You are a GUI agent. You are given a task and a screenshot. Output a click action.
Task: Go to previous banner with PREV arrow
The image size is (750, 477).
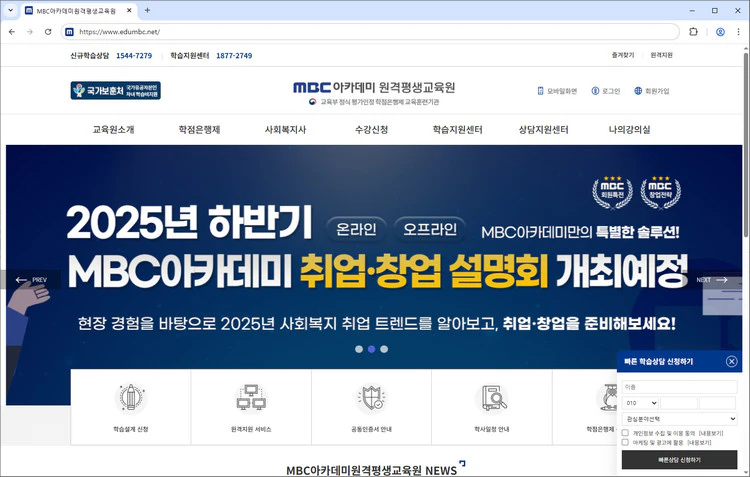click(31, 280)
